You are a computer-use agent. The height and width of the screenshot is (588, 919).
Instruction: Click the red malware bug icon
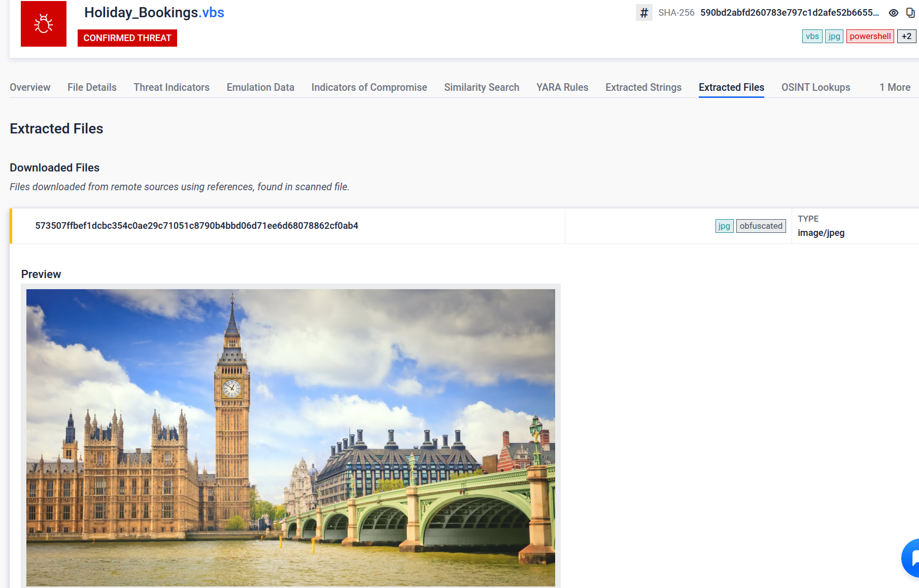(x=44, y=24)
